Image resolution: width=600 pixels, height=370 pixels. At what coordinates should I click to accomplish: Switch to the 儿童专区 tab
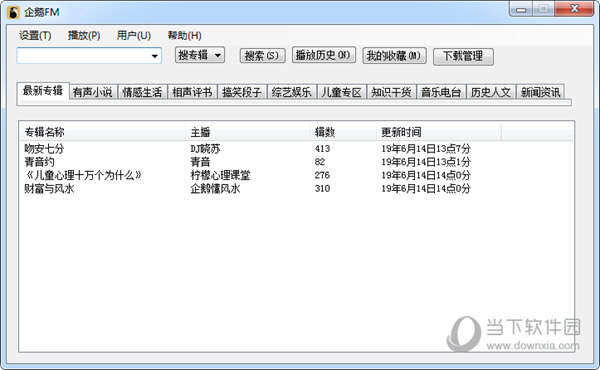pos(341,92)
